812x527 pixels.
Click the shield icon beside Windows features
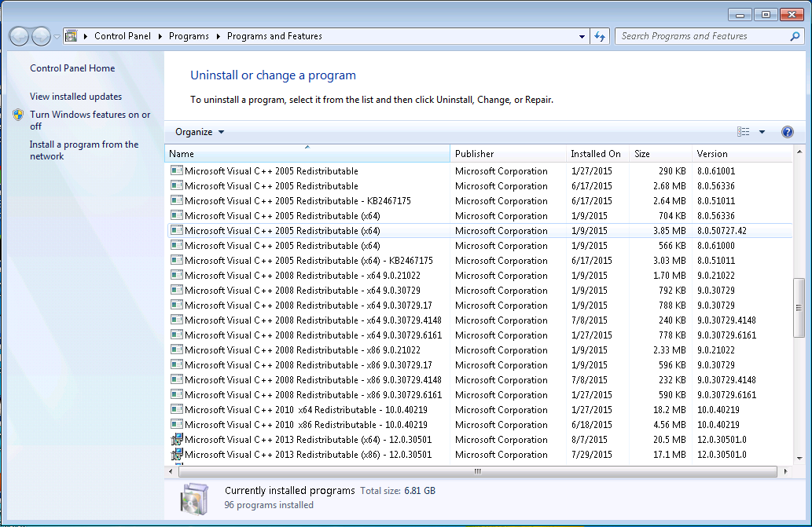coord(18,115)
